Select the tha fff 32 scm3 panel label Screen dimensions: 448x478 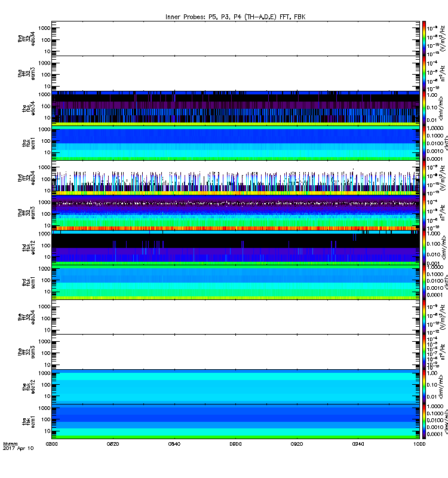tap(26, 73)
